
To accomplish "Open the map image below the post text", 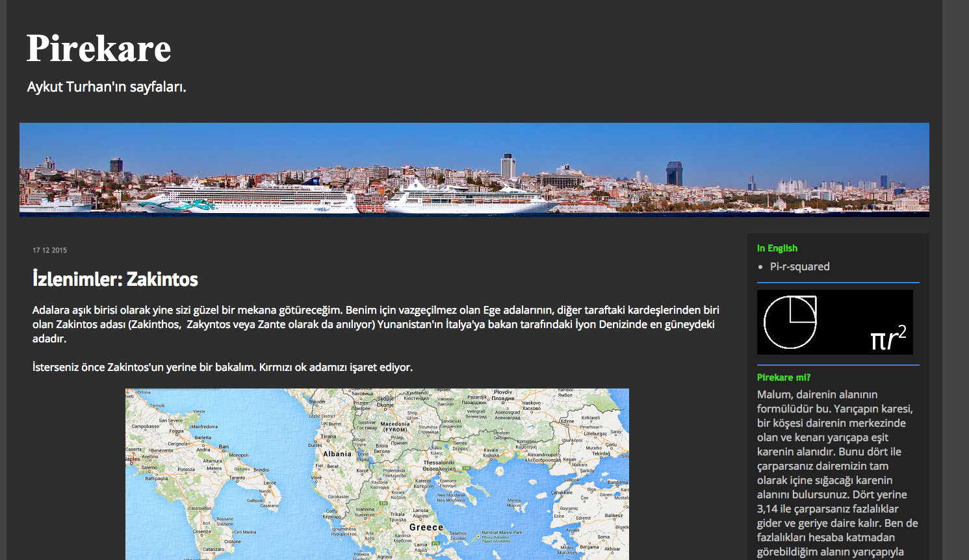I will 377,474.
